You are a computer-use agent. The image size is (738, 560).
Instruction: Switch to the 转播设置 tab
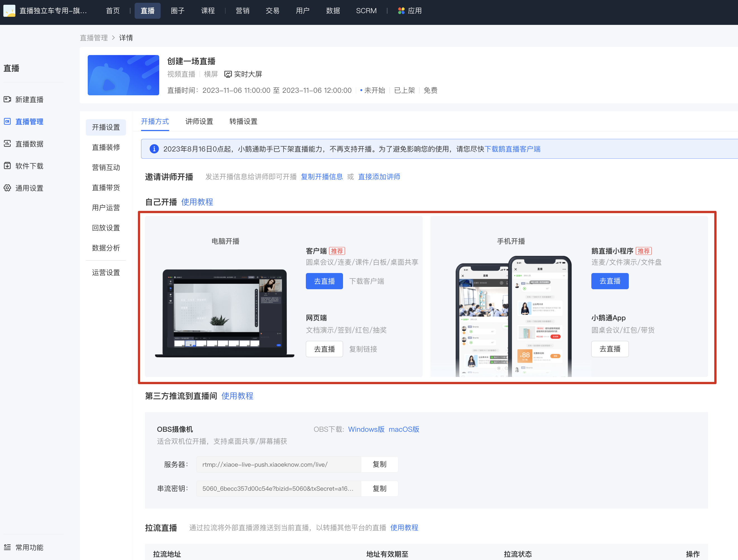tap(243, 122)
